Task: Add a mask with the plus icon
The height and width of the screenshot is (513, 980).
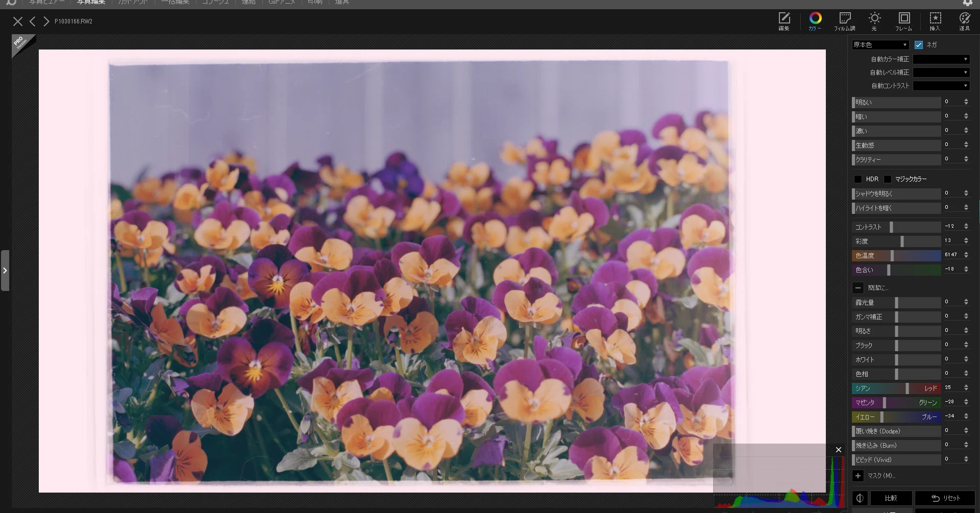Action: click(x=858, y=476)
